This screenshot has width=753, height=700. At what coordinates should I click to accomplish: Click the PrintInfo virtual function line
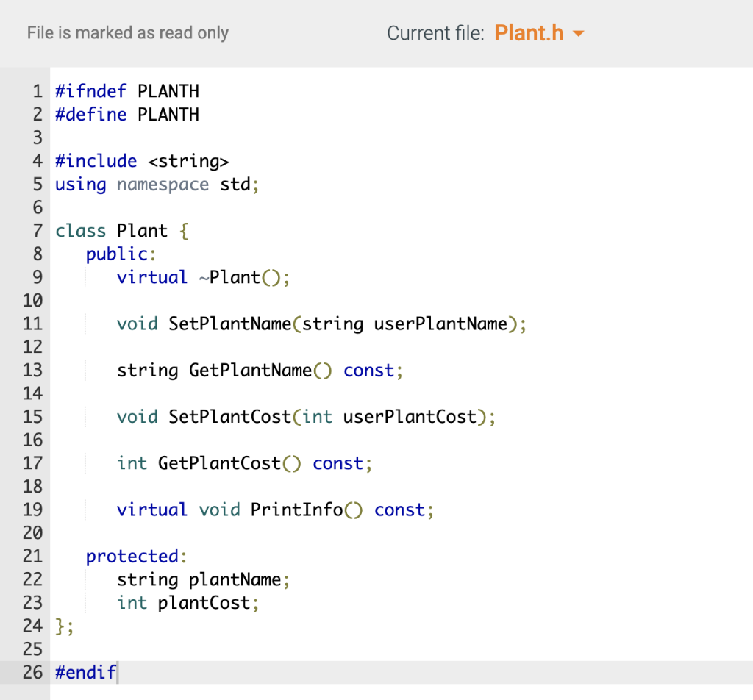click(274, 510)
